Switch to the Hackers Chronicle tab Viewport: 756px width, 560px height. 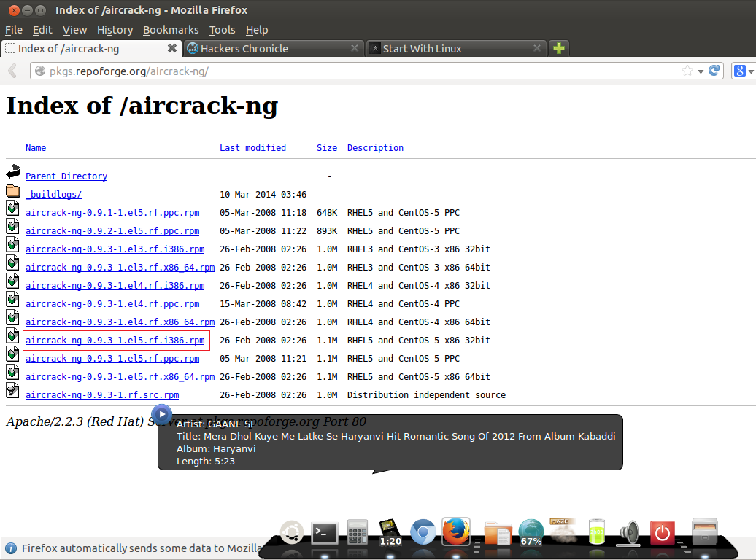[x=273, y=48]
